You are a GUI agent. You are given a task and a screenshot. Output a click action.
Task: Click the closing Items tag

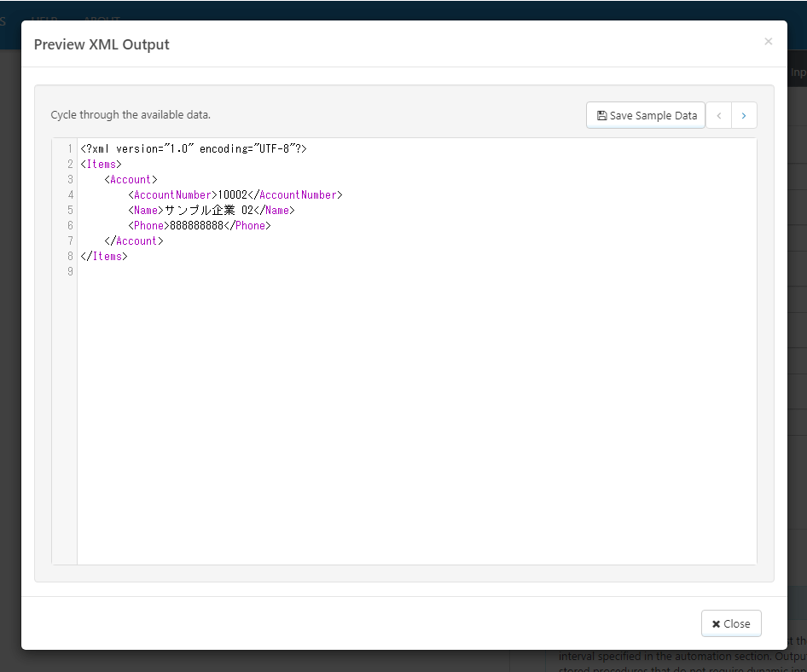pyautogui.click(x=104, y=256)
